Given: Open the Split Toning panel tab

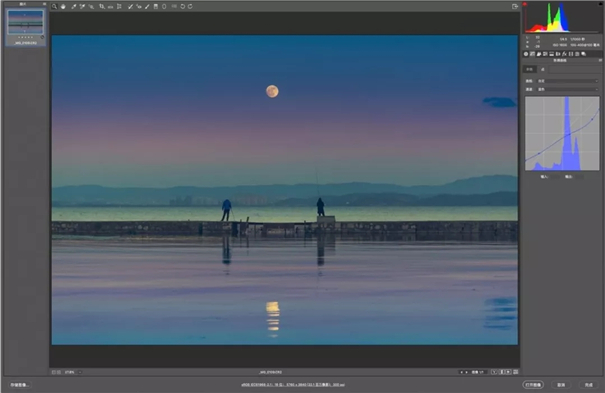Looking at the screenshot, I should pyautogui.click(x=551, y=54).
